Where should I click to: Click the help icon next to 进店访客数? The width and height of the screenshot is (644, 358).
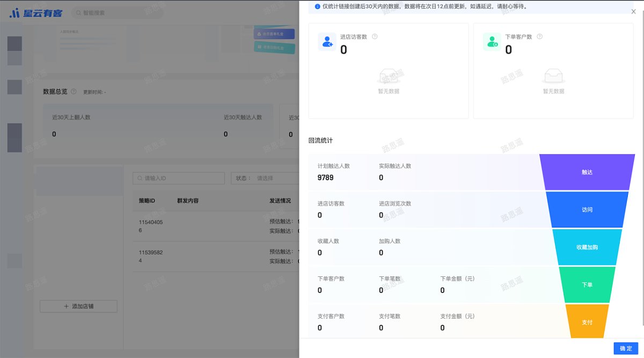pyautogui.click(x=375, y=36)
